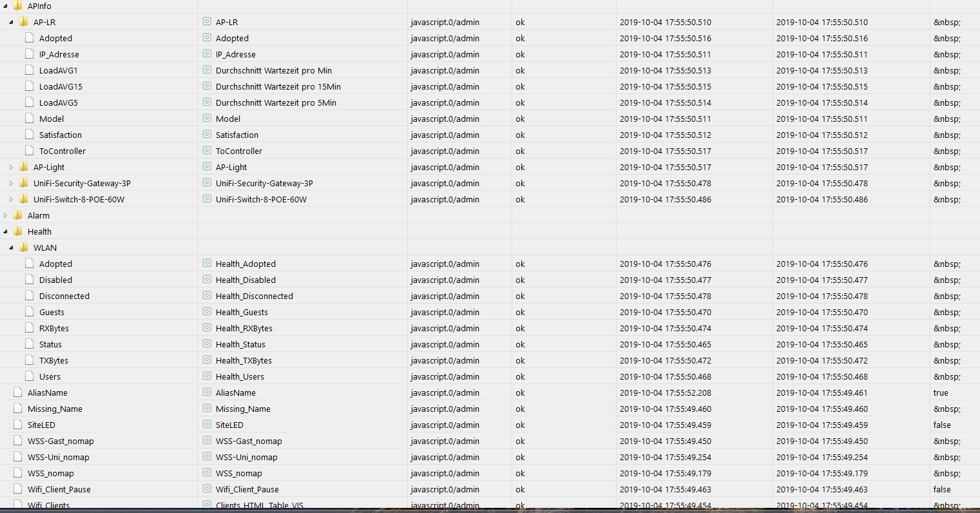Select the Satisfaction tree item
The image size is (980, 513).
tap(61, 135)
